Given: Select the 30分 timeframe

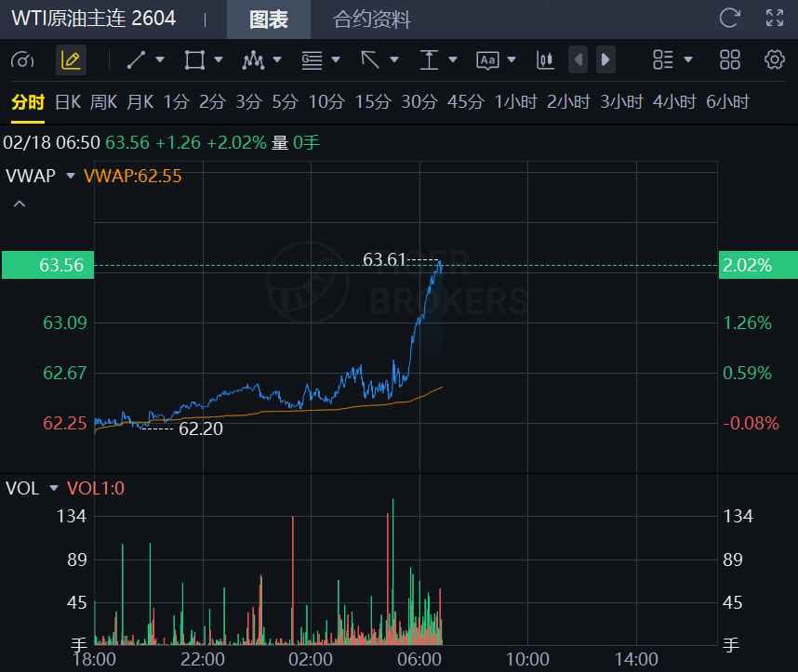Looking at the screenshot, I should pyautogui.click(x=419, y=101).
